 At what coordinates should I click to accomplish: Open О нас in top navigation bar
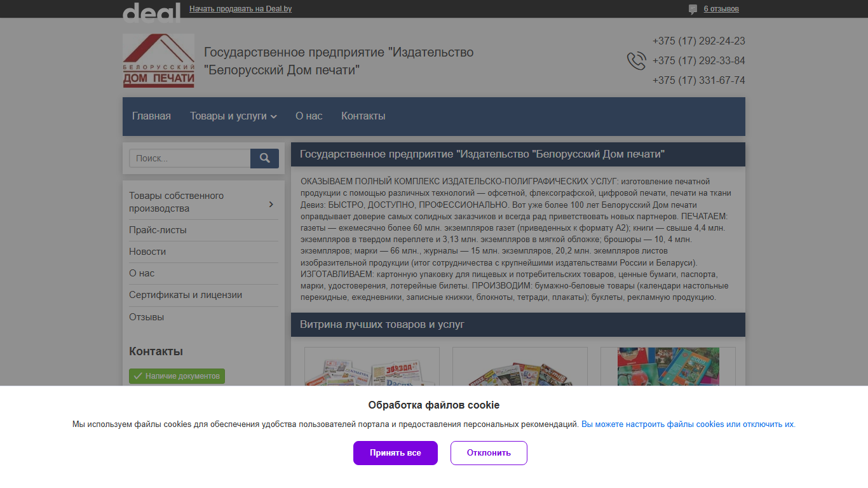pos(309,116)
